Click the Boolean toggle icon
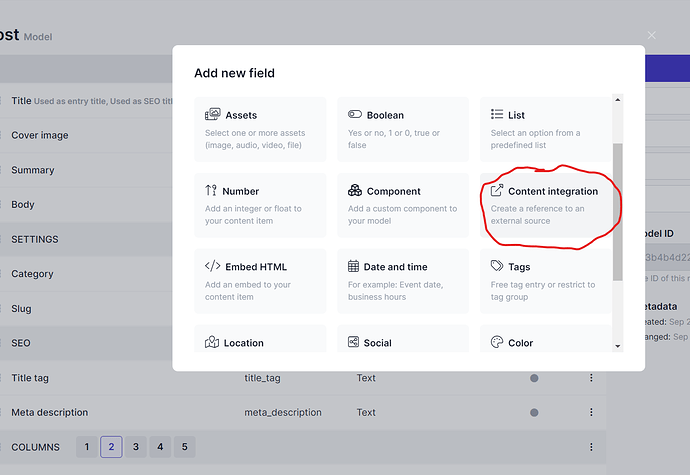 [355, 114]
